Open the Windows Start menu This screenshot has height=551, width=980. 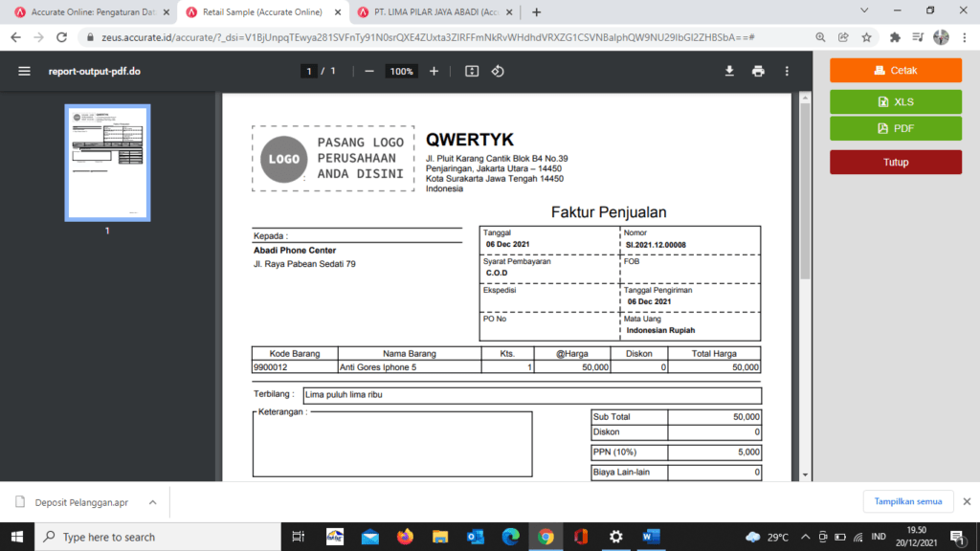(x=17, y=537)
